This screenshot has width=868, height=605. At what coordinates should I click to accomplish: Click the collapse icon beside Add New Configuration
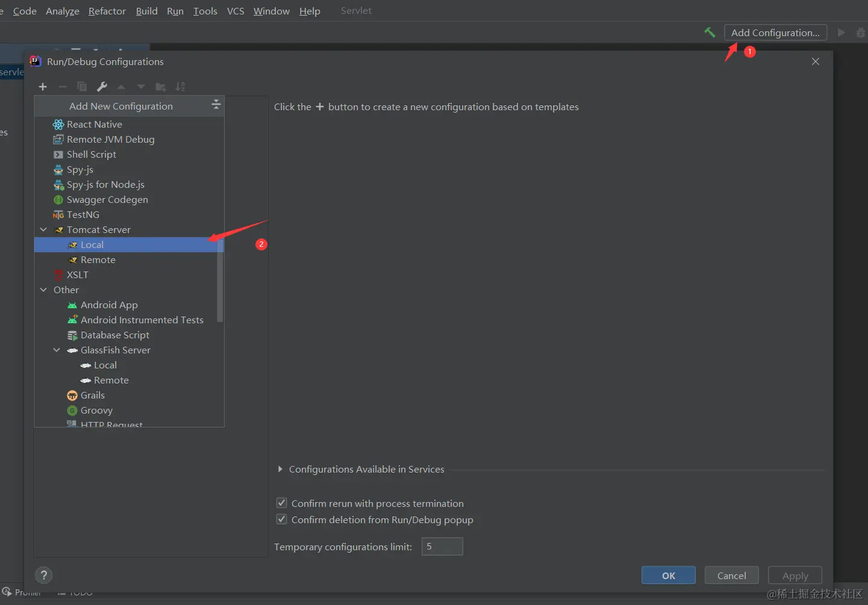[216, 105]
